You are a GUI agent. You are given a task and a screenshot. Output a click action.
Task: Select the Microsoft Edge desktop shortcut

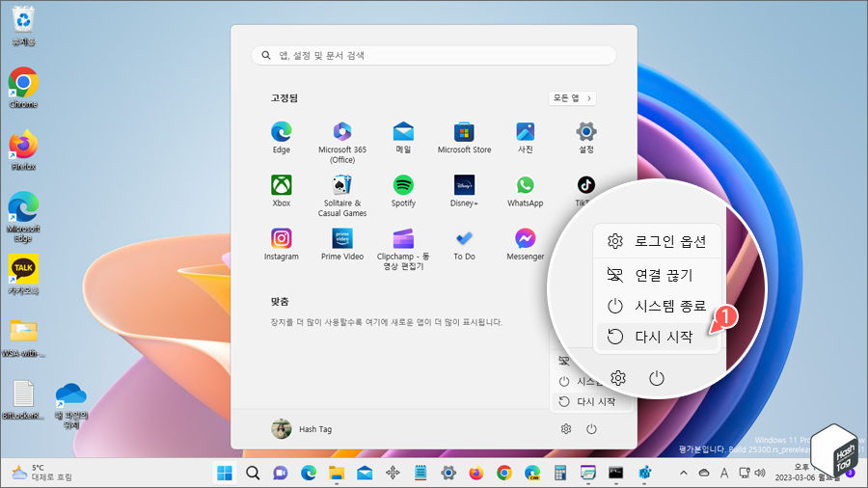coord(23,217)
